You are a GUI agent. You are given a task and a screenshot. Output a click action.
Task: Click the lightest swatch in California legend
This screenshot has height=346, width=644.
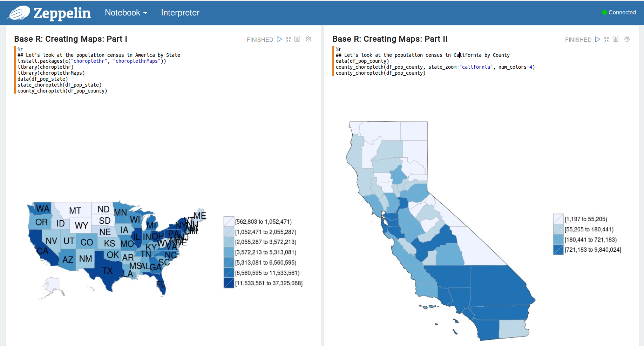pos(558,219)
